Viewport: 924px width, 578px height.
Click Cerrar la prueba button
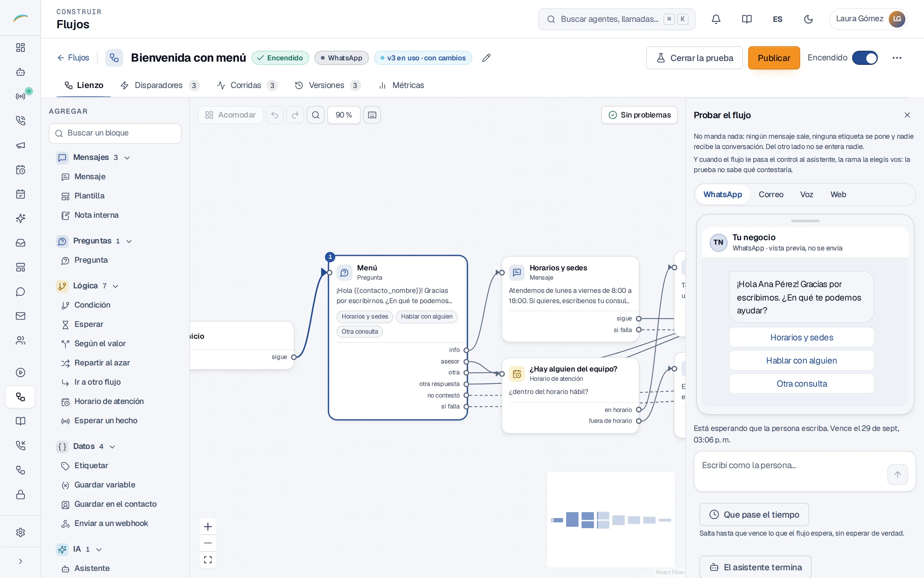[694, 58]
